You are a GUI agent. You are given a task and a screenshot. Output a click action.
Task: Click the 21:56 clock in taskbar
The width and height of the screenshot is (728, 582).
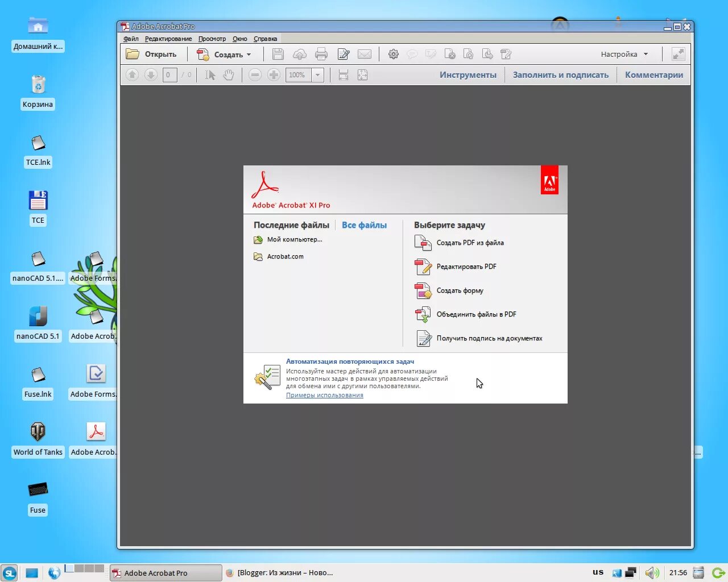tap(678, 573)
